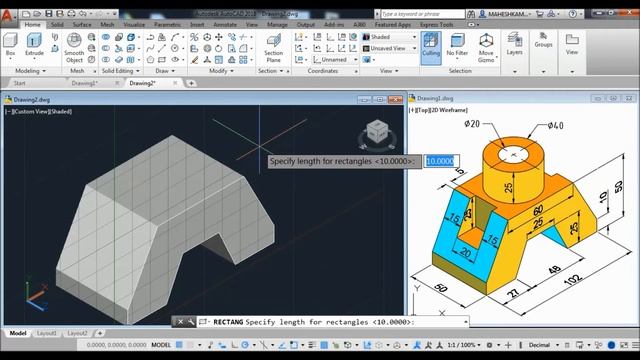
Task: Click the ViewCube in Drawing2 viewport
Action: 377,131
